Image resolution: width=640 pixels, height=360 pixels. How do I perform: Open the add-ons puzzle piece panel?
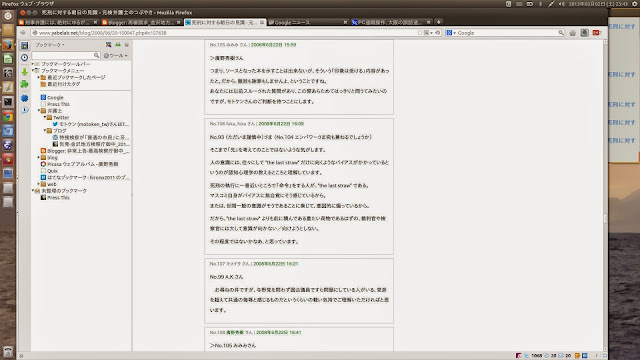pos(24,84)
